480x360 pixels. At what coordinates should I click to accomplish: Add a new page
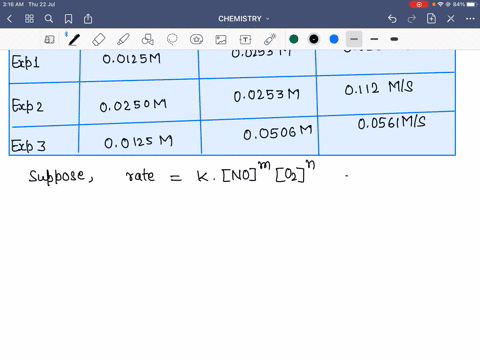(431, 18)
